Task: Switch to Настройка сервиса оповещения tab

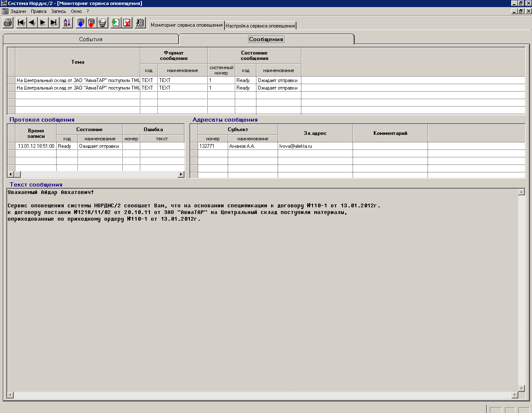Action: [260, 26]
